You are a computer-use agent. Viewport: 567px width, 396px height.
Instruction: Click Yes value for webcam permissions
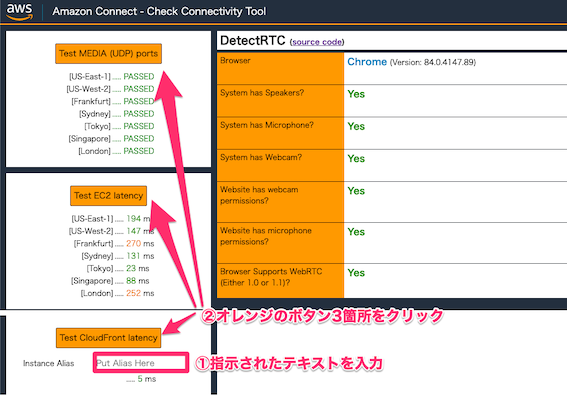[356, 191]
